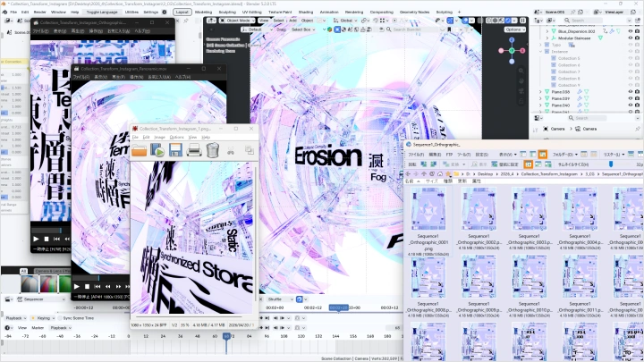Image resolution: width=644 pixels, height=362 pixels.
Task: Click the printer icon in image viewer toolbar
Action: tap(194, 151)
